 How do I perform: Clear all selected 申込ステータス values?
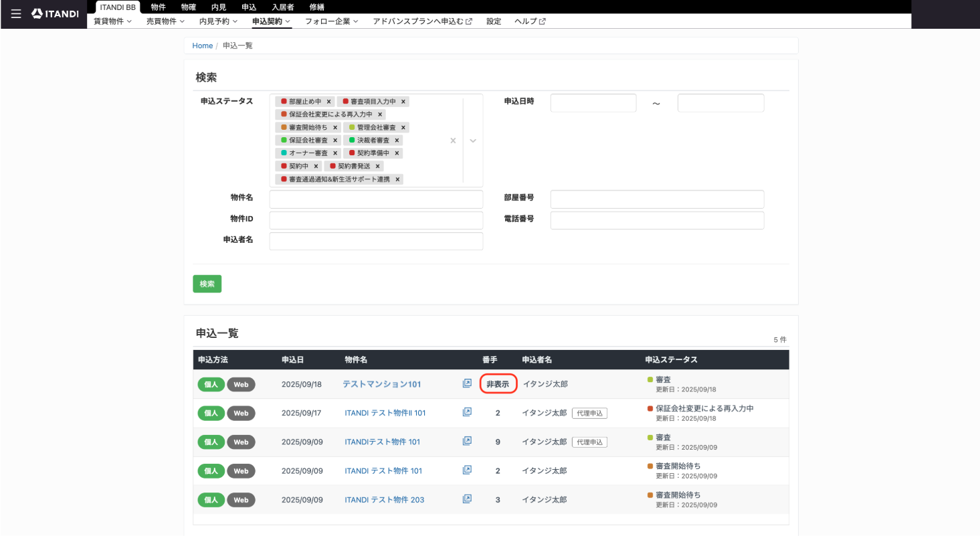coord(453,141)
